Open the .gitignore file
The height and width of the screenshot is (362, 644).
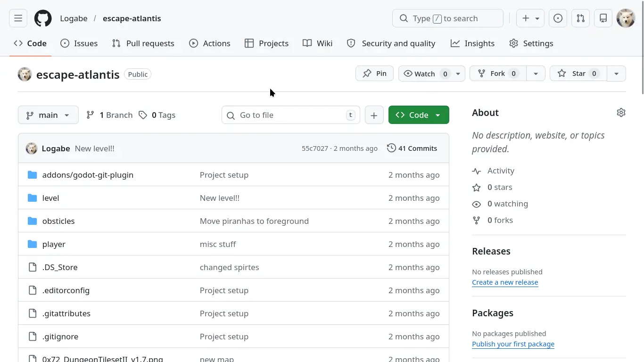[x=60, y=337]
